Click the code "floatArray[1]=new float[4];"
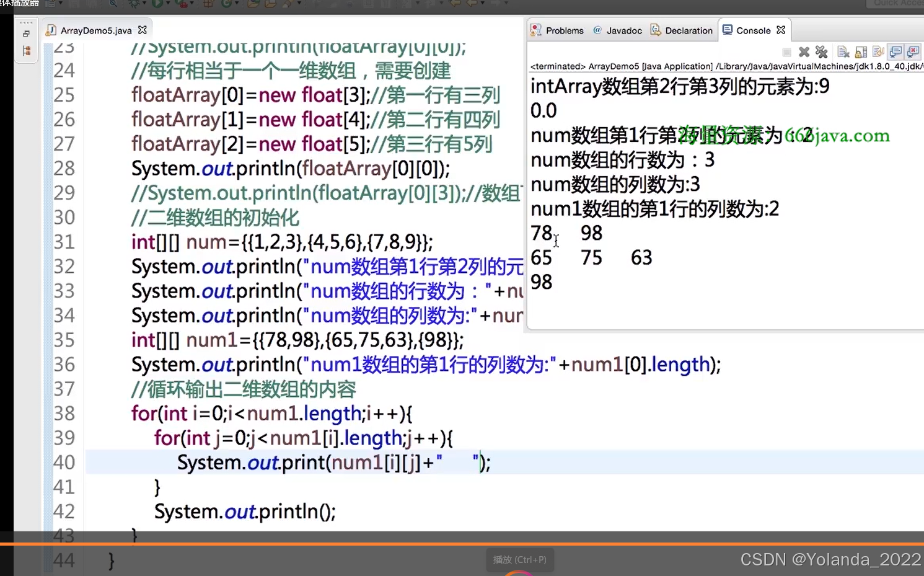This screenshot has height=576, width=924. coord(250,120)
